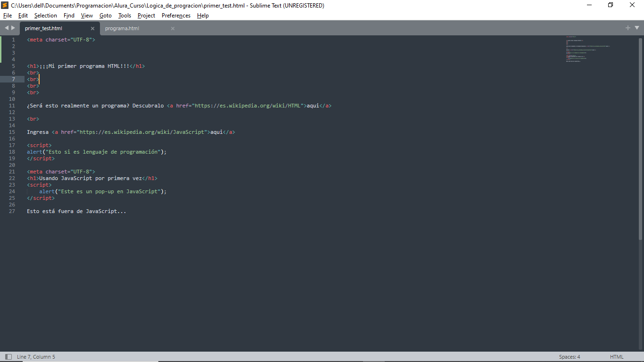
Task: Open the View menu
Action: [x=87, y=16]
